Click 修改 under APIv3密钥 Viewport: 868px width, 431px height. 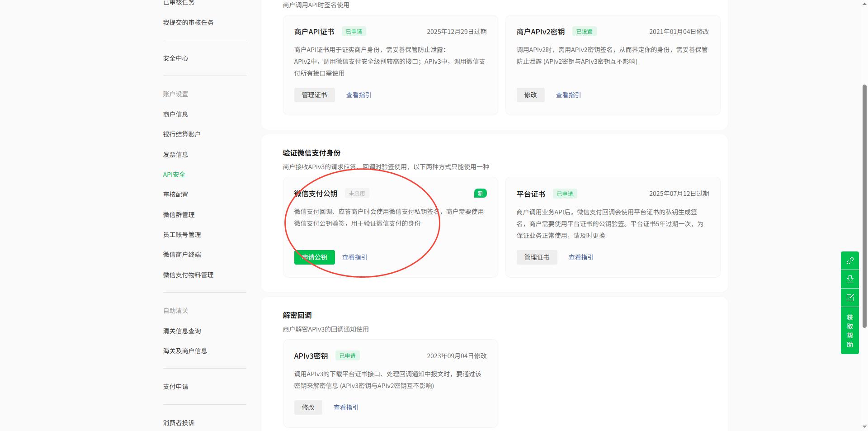point(308,407)
